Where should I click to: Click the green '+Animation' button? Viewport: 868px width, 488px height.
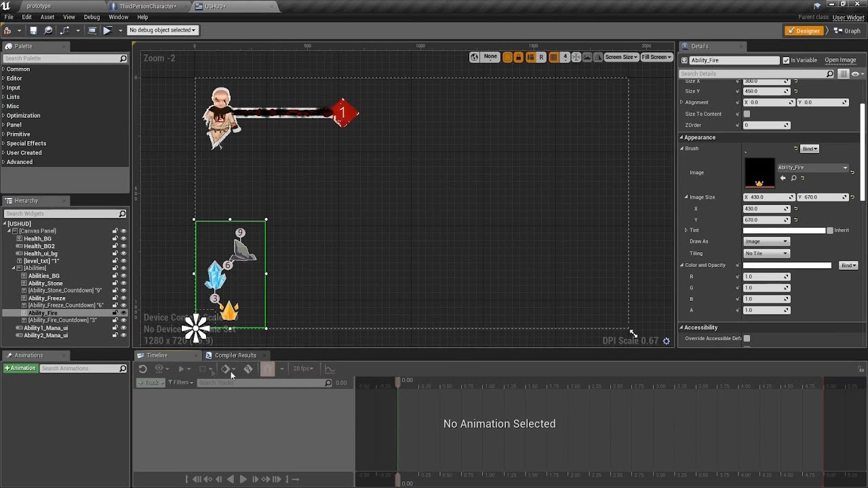click(x=20, y=368)
